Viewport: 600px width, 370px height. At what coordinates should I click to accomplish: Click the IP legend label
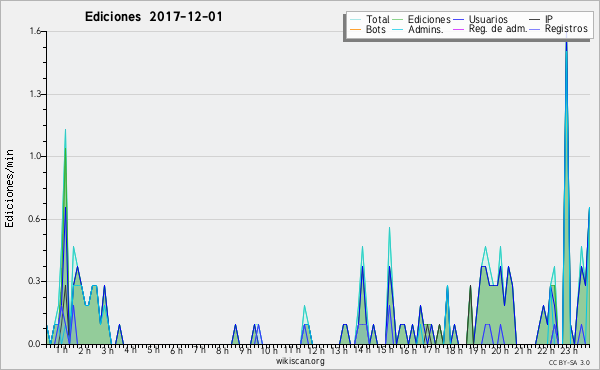click(541, 19)
